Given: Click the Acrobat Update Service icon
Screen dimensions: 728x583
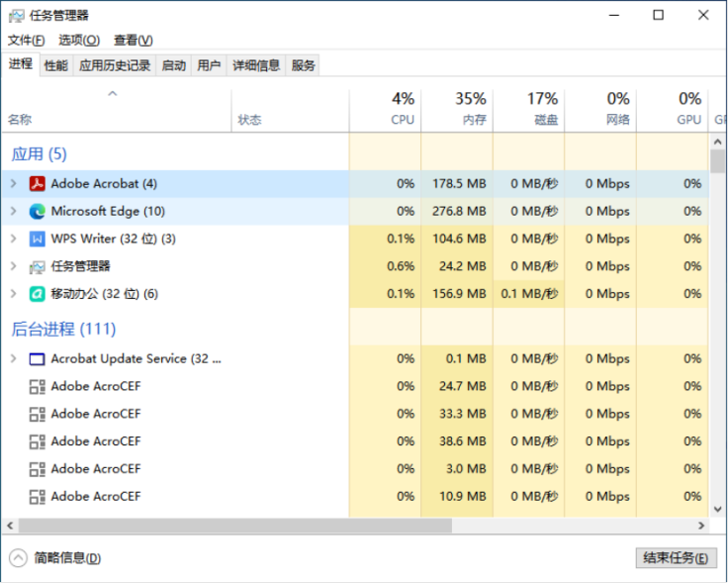Looking at the screenshot, I should 38,359.
